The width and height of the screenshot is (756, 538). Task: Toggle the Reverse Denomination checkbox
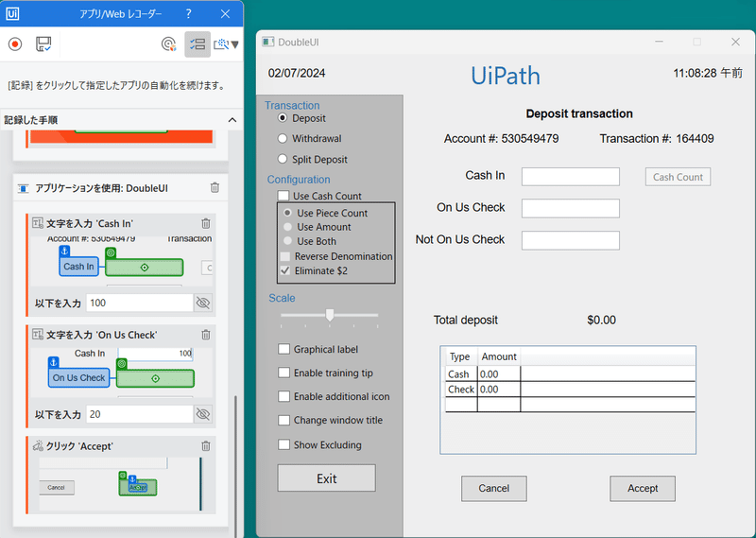[x=285, y=256]
